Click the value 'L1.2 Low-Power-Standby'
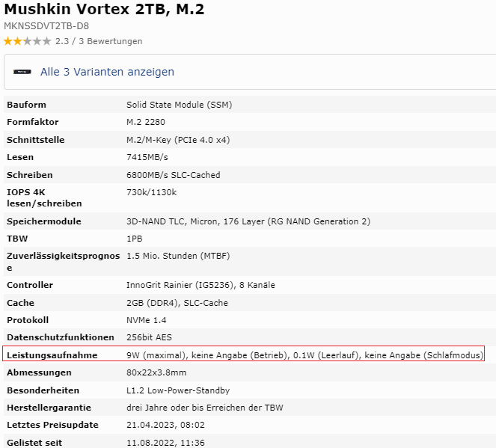Viewport: 496px width, 448px height. (178, 390)
